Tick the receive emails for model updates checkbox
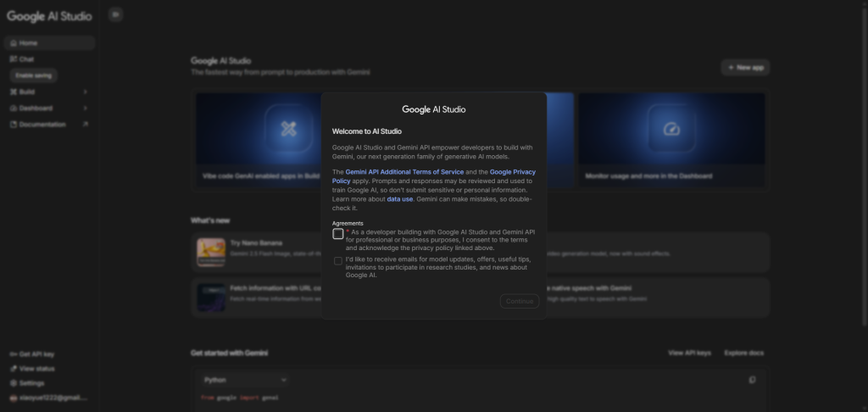 [338, 261]
